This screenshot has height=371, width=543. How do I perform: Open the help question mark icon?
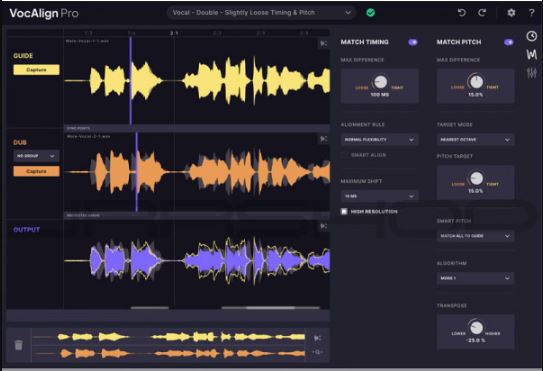[532, 13]
